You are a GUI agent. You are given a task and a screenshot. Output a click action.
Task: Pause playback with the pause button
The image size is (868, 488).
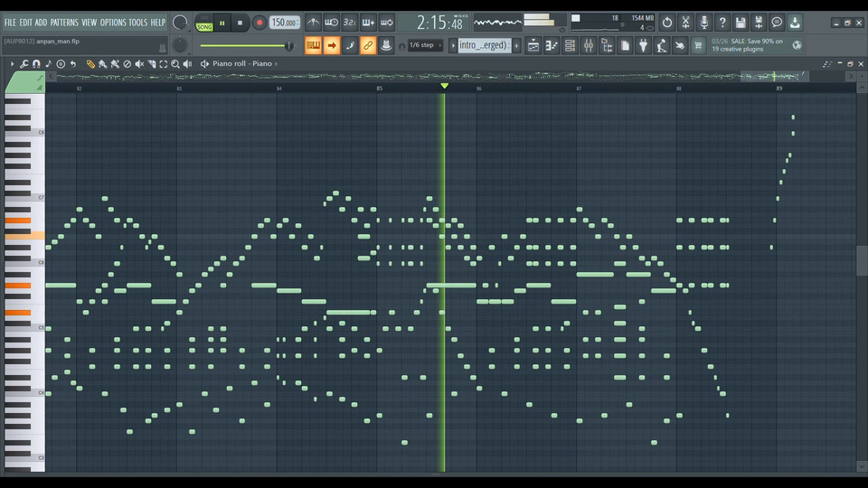pyautogui.click(x=222, y=23)
